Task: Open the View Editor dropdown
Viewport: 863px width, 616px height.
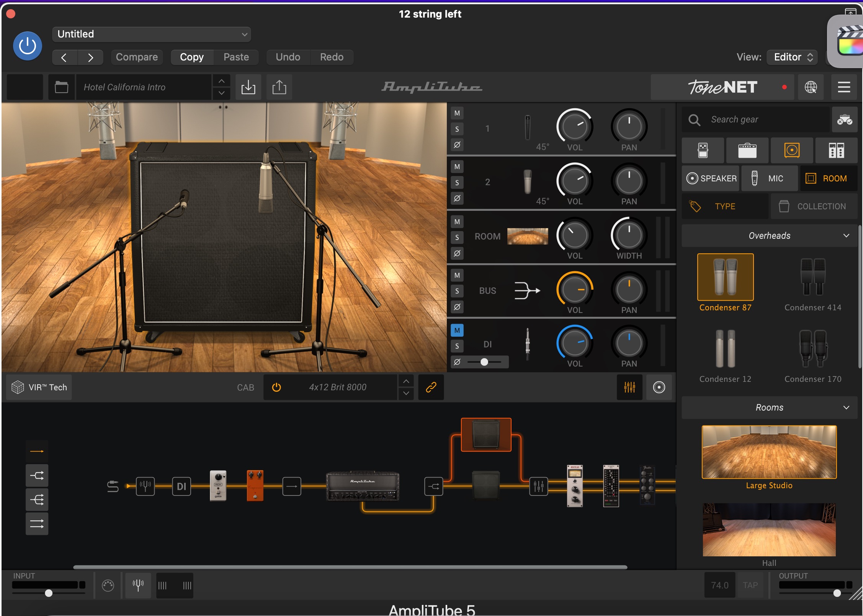Action: pyautogui.click(x=792, y=57)
